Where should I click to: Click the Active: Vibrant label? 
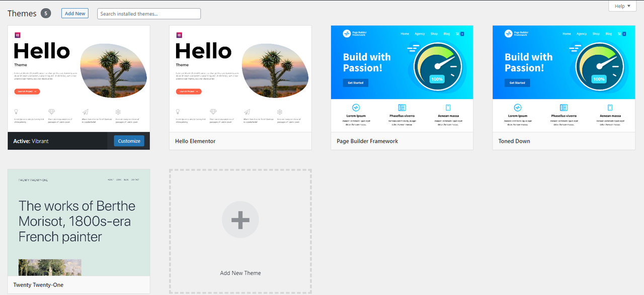31,141
